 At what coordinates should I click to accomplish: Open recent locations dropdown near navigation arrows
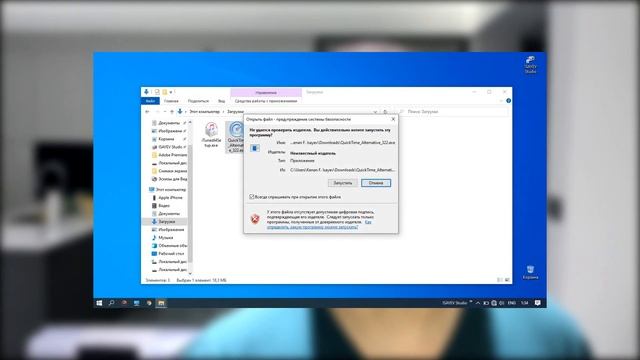click(165, 111)
